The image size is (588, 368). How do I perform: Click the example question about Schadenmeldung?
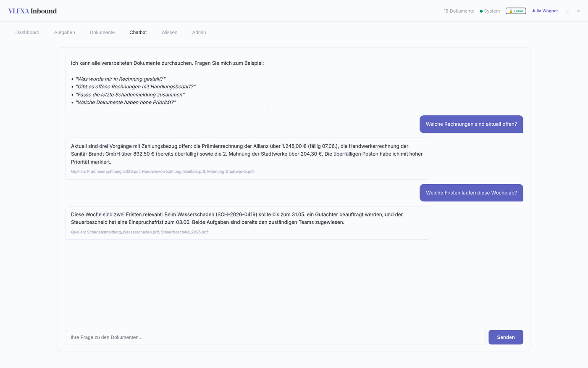[x=130, y=95]
